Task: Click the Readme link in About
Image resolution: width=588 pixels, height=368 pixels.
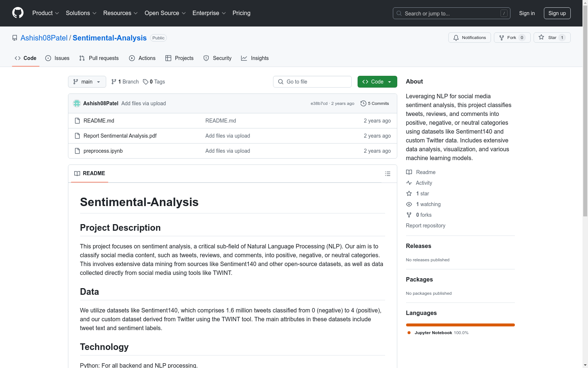Action: click(426, 172)
